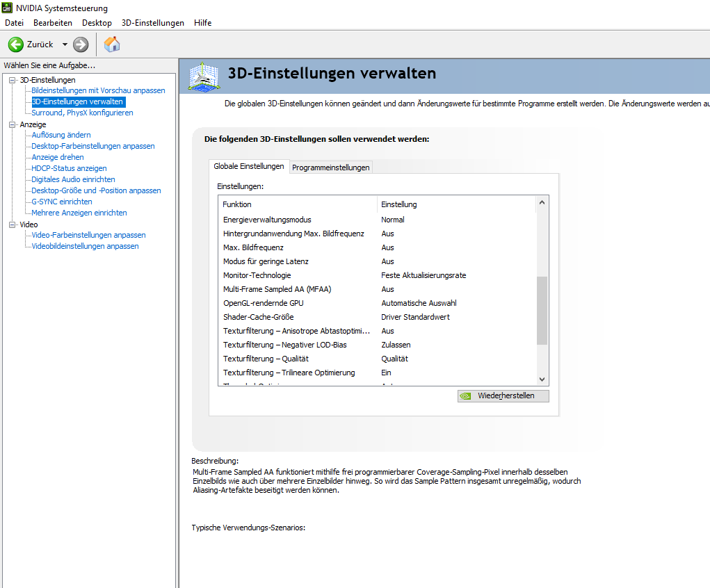Open Anzeige drehen
Viewport: 710px width, 588px height.
click(58, 157)
